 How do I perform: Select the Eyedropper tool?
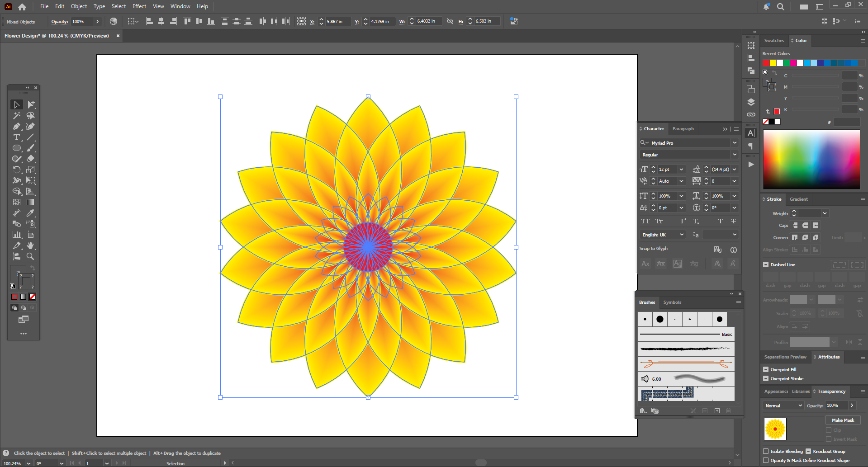(x=30, y=213)
